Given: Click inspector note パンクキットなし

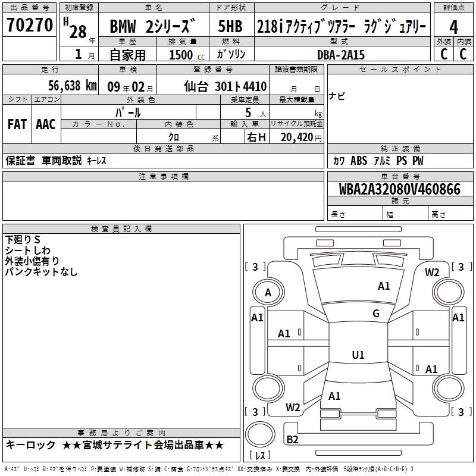Looking at the screenshot, I should coord(41,271).
